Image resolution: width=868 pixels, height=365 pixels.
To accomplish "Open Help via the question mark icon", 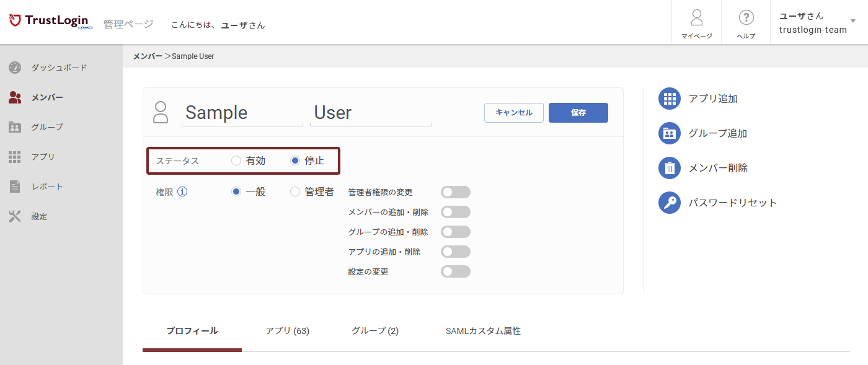I will [746, 17].
